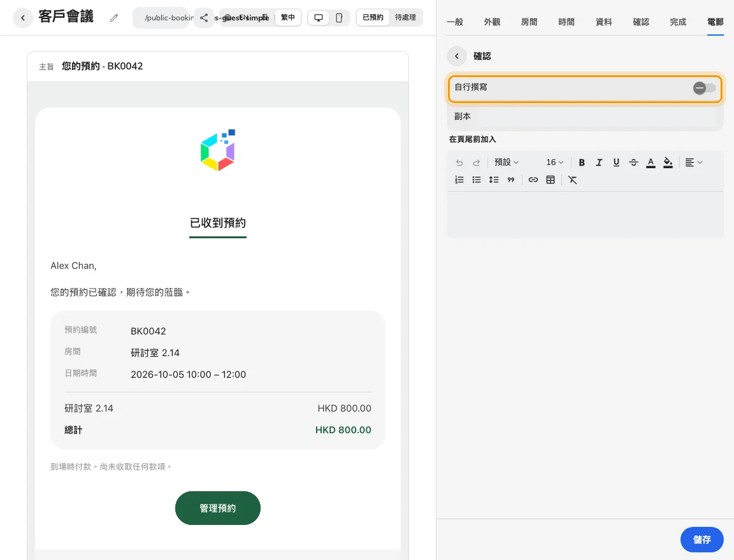Insert a numbered list
The height and width of the screenshot is (560, 734).
tap(459, 180)
